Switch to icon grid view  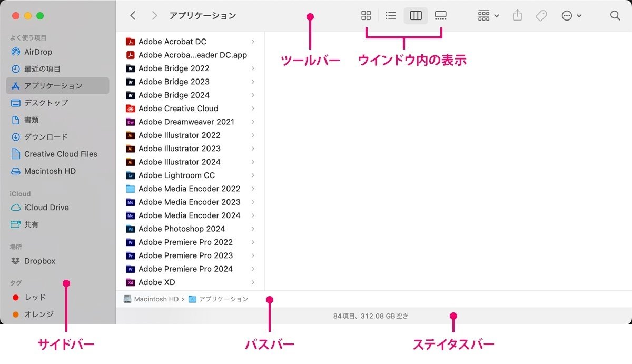(x=366, y=16)
